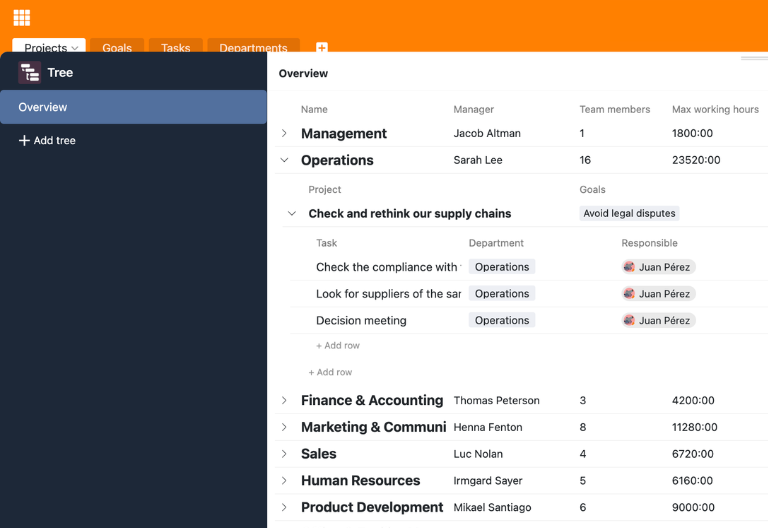Collapse the supply chains project row
This screenshot has width=768, height=528.
pyautogui.click(x=292, y=214)
